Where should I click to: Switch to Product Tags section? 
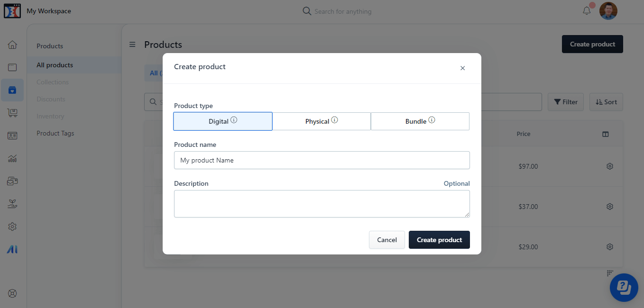55,133
